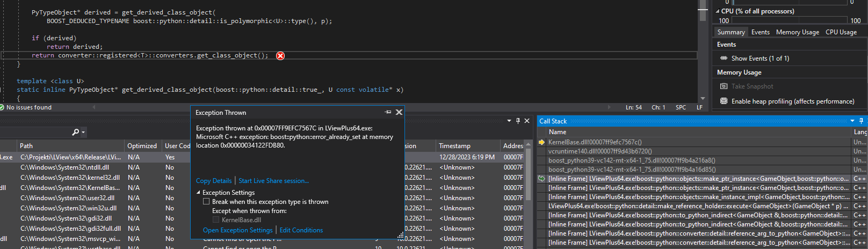Select the boost_python39 frame ending 16d85()

pos(703,170)
